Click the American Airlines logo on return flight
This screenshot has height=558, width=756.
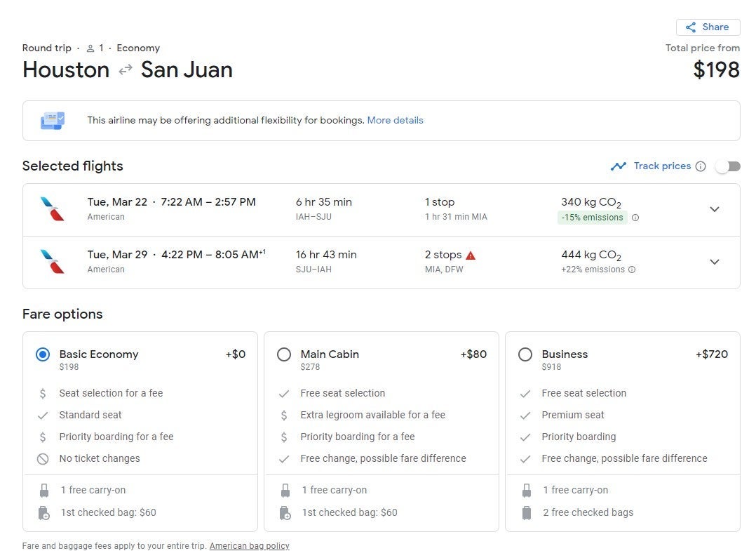(x=53, y=262)
